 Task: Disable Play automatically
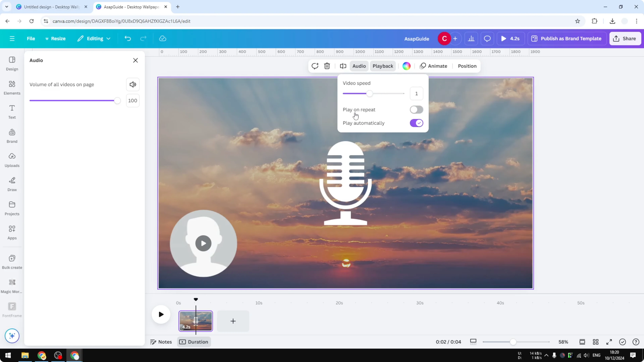[x=416, y=123]
